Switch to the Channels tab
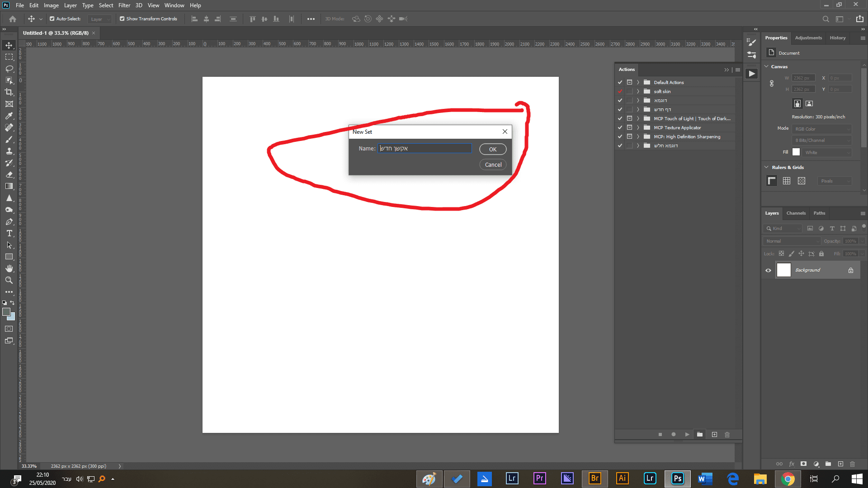Image resolution: width=868 pixels, height=488 pixels. tap(796, 213)
